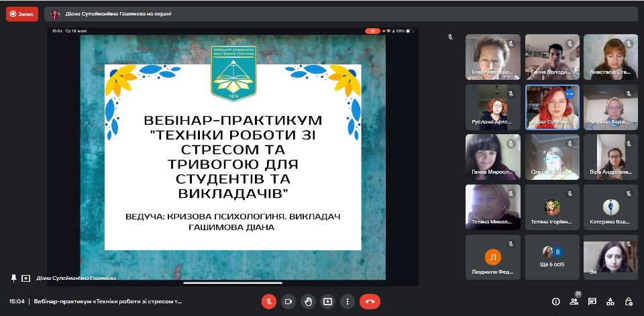Select Віра Андріївна participant video tile

pyautogui.click(x=610, y=157)
